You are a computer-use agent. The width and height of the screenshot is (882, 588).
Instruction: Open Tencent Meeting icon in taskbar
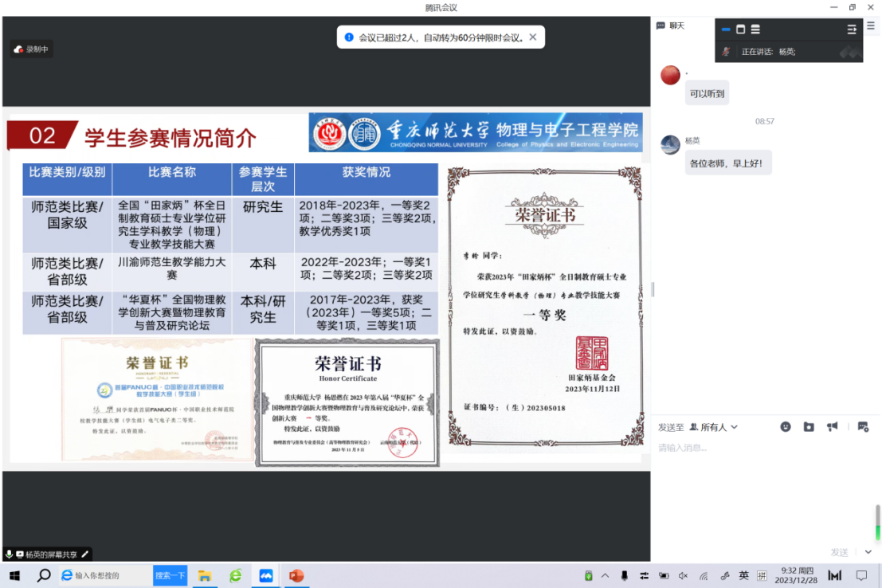point(265,575)
